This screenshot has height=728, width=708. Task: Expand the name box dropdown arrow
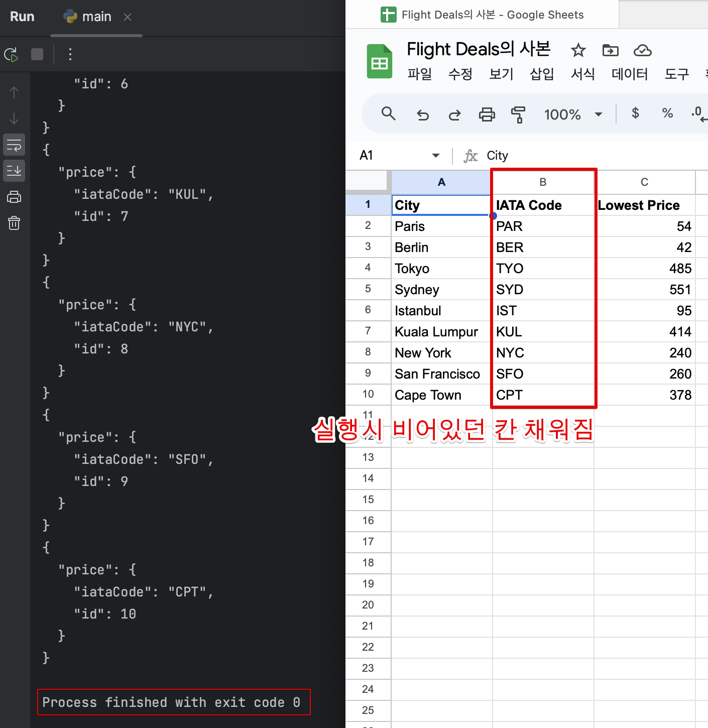[x=435, y=156]
